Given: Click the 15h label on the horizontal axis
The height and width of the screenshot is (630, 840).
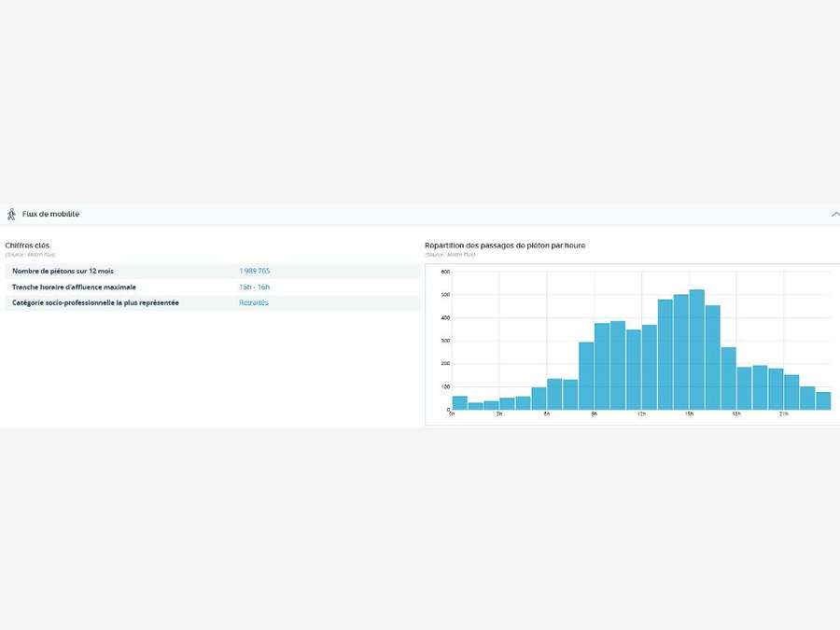Looking at the screenshot, I should click(689, 414).
